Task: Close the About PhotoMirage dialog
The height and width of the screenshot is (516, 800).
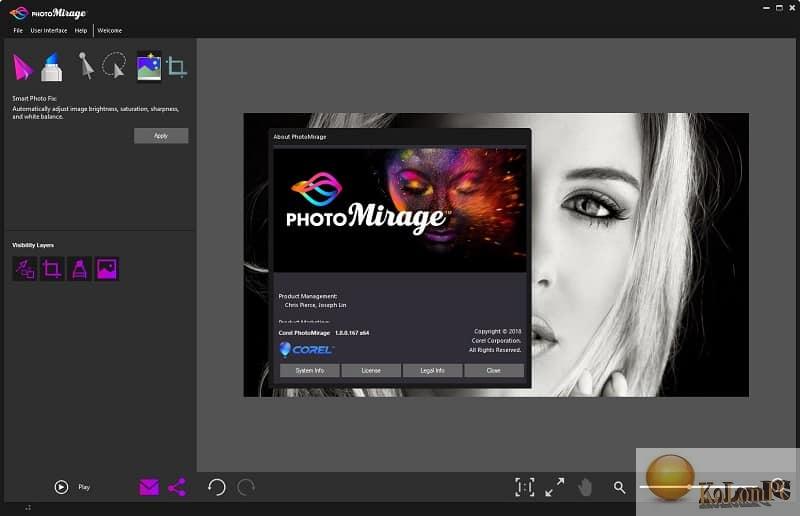Action: [x=494, y=371]
